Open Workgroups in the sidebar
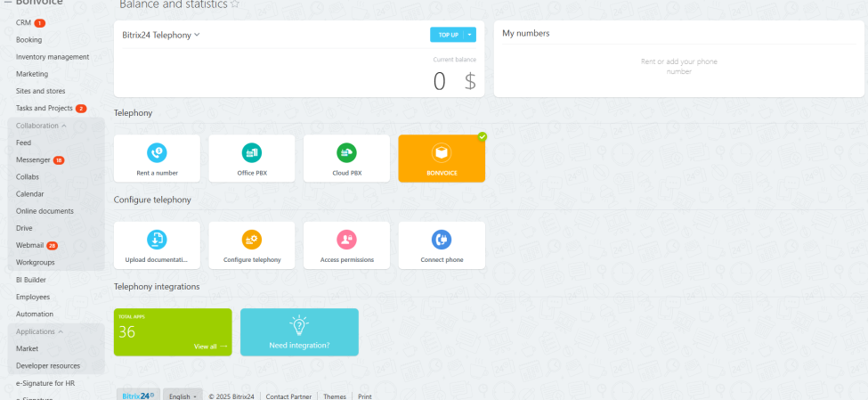The image size is (868, 400). pos(36,262)
